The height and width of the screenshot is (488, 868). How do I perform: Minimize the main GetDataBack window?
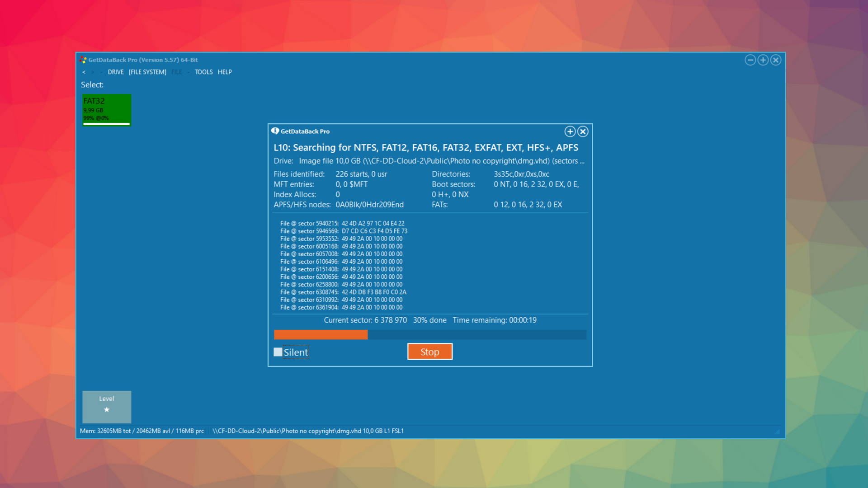point(750,60)
